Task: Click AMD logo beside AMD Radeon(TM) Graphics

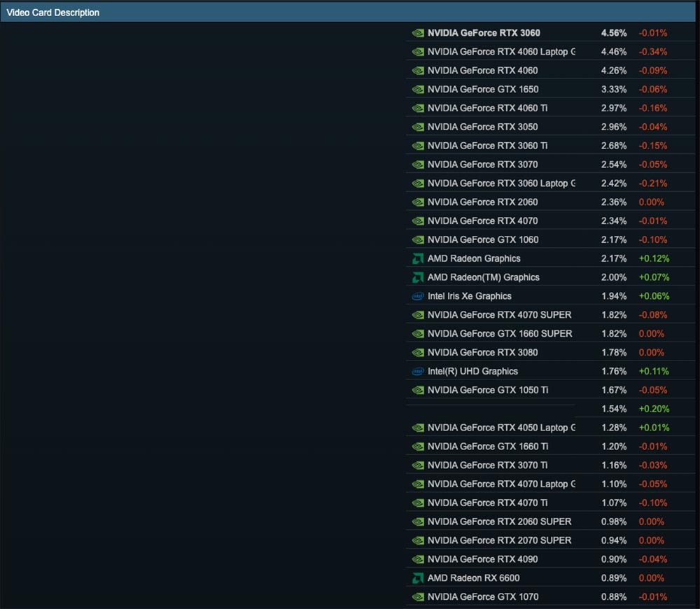Action: [x=418, y=277]
